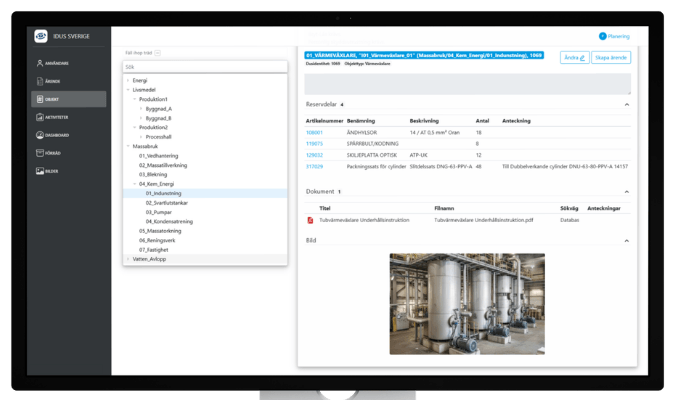Click the blue 01_VÄRMEVÄXLARE object title bar

[424, 56]
